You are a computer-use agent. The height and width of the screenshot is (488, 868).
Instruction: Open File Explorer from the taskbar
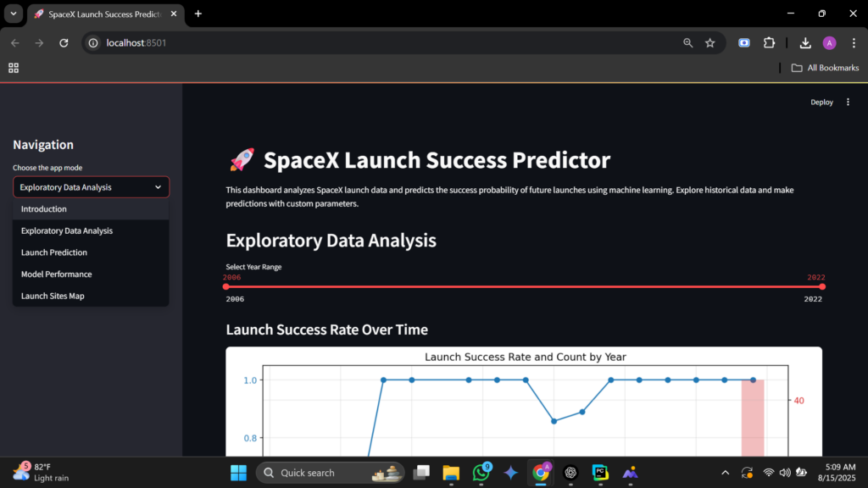click(x=451, y=473)
